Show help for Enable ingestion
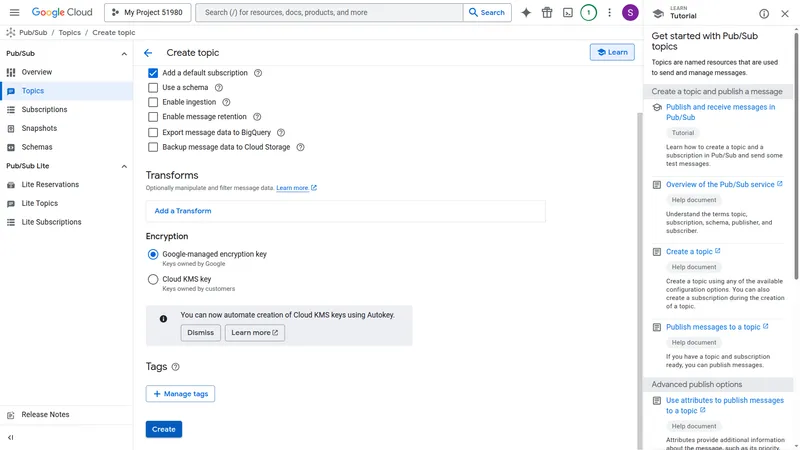Image resolution: width=800 pixels, height=450 pixels. 227,102
